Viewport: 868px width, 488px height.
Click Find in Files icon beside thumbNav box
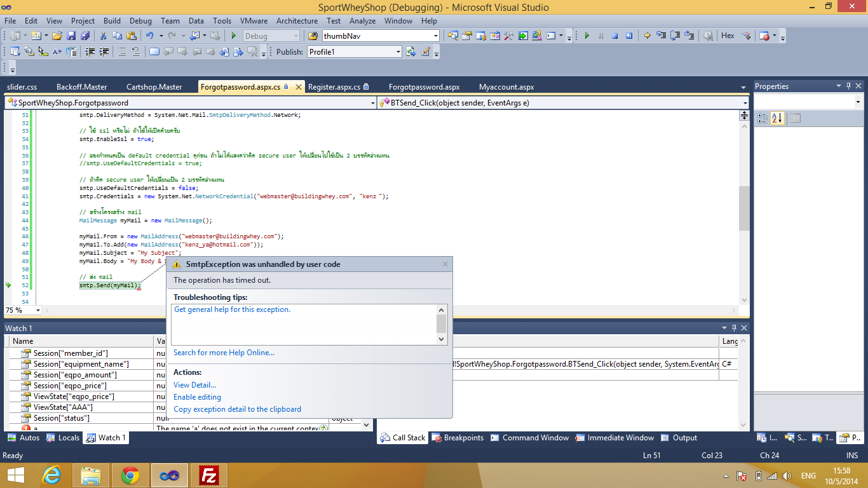[313, 36]
